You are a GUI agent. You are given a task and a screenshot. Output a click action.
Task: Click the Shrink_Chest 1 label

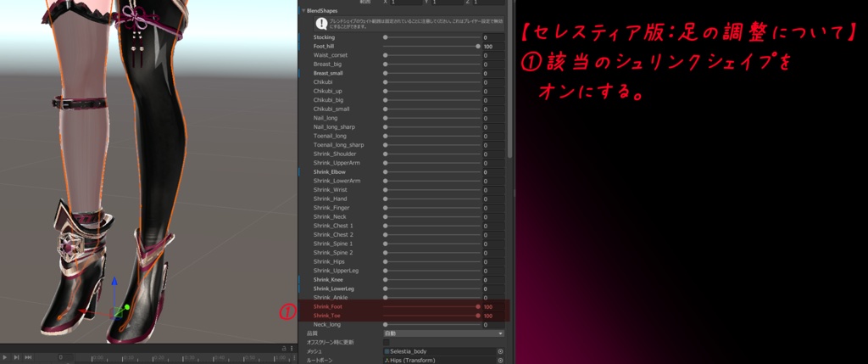(333, 226)
